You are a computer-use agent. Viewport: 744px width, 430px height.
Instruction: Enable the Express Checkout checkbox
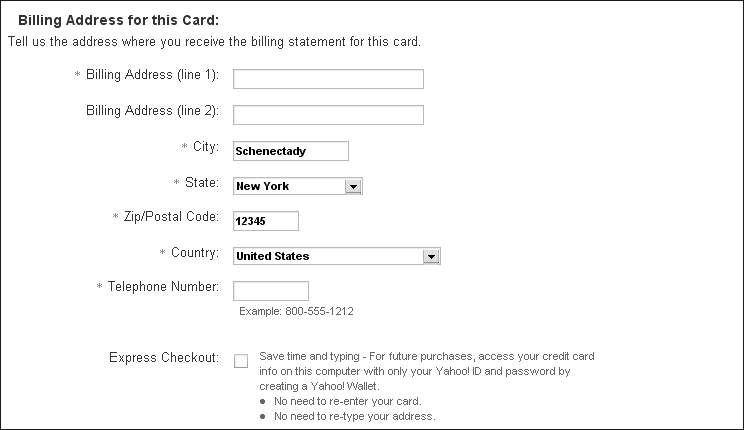[241, 361]
